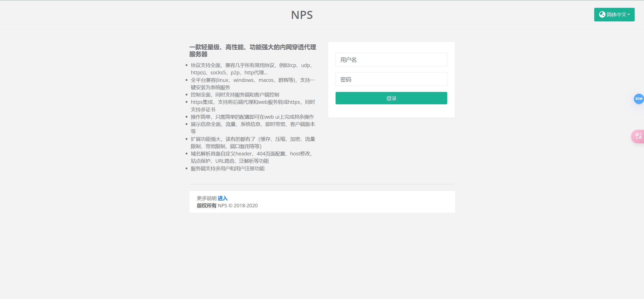Click the 版权所有 copyright text
The height and width of the screenshot is (299, 644).
tap(206, 206)
